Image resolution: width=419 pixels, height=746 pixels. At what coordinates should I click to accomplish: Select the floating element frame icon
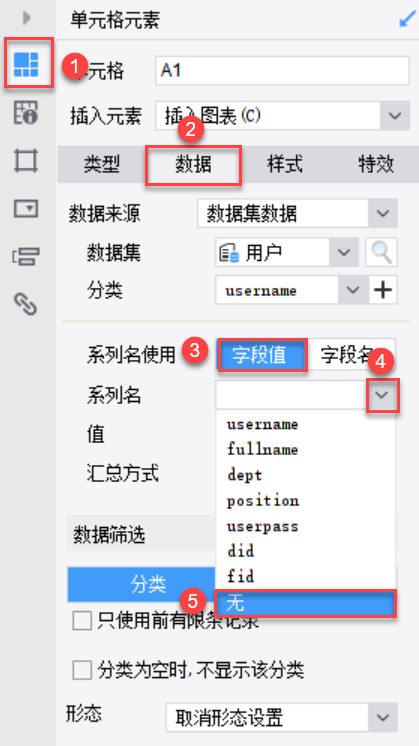tap(26, 160)
